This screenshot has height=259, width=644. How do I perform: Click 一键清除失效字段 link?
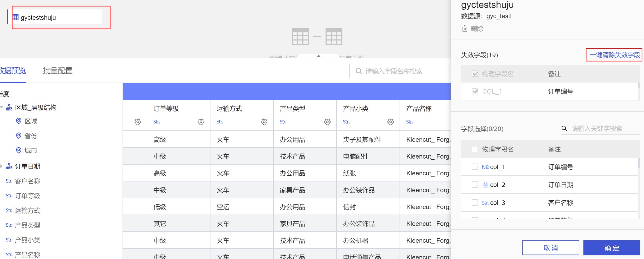614,55
